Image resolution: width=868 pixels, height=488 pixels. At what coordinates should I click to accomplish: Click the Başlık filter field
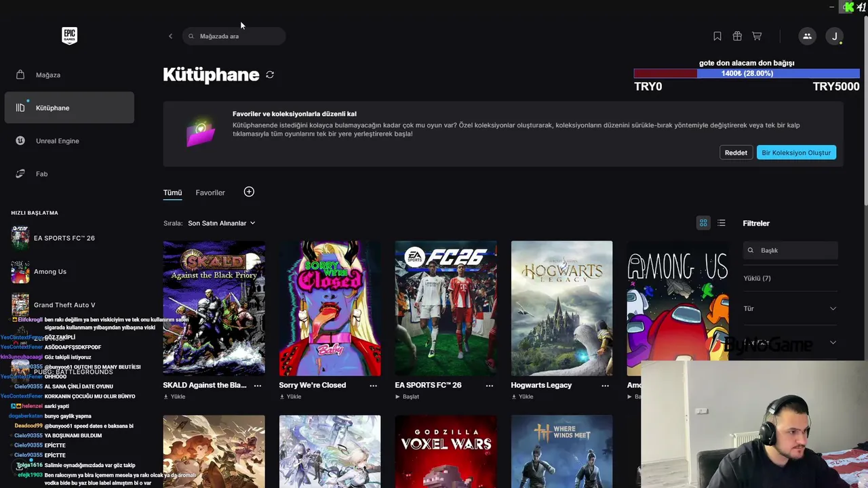pos(791,250)
